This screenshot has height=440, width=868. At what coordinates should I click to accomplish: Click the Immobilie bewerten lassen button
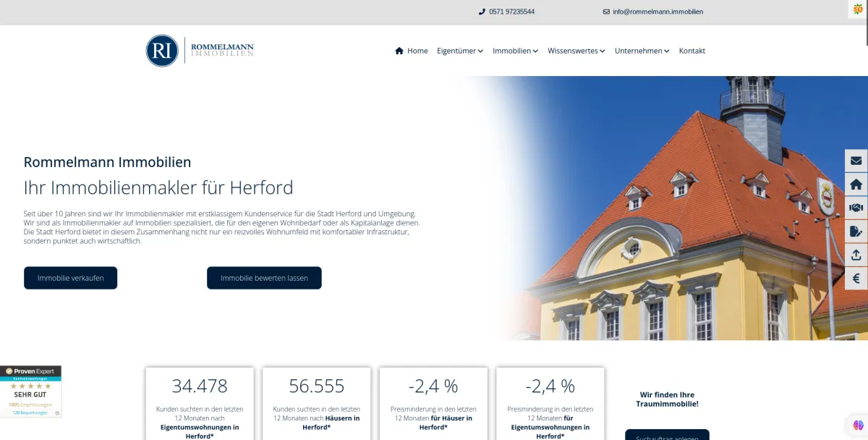coord(264,278)
